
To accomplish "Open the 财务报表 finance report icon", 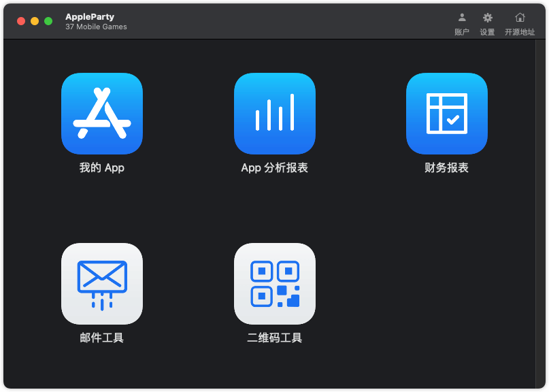I will click(x=447, y=114).
